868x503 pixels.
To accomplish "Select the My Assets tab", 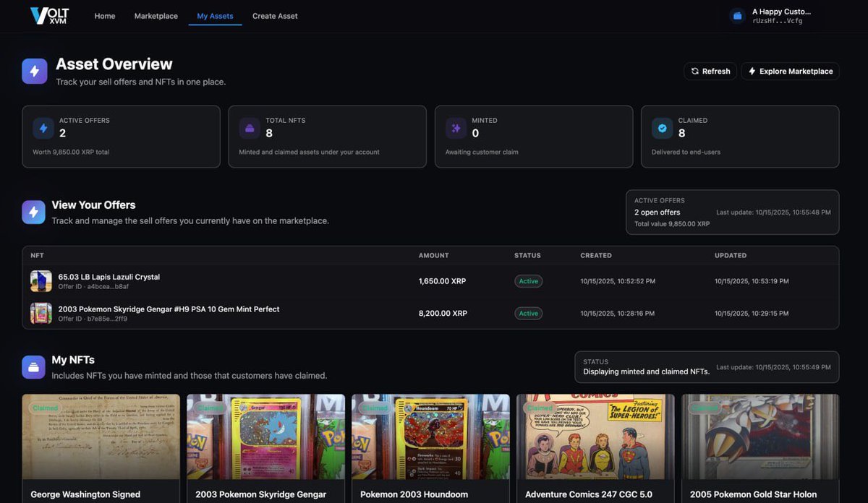I will tap(215, 16).
